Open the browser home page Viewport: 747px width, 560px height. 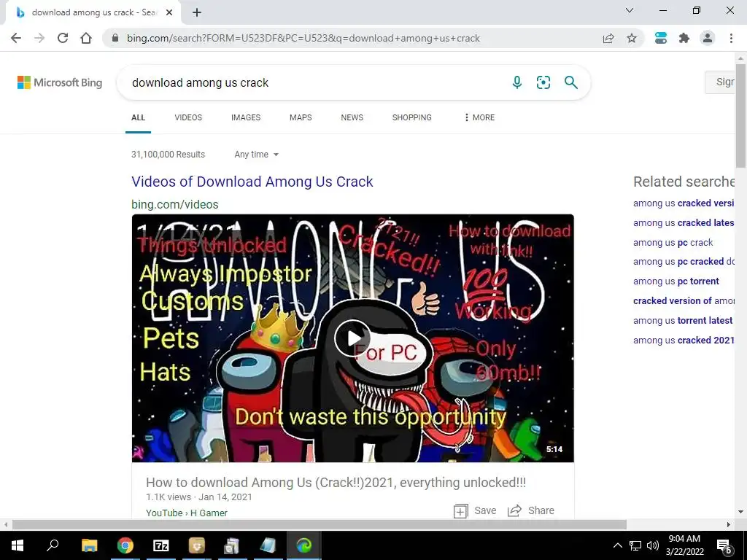click(86, 38)
